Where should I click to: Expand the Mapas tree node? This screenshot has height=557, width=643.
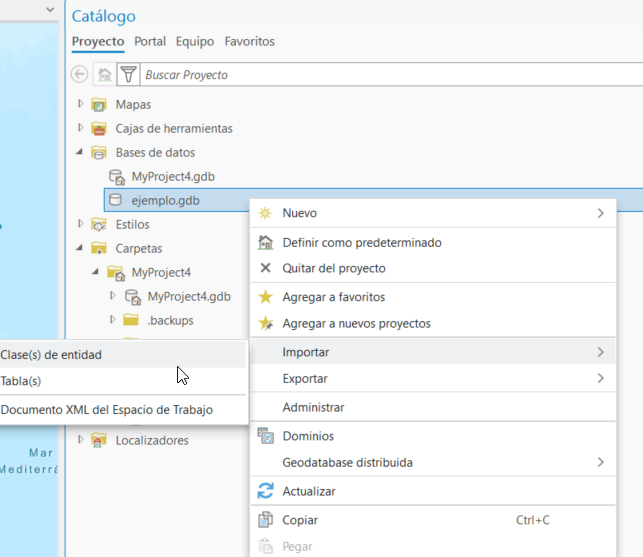81,104
